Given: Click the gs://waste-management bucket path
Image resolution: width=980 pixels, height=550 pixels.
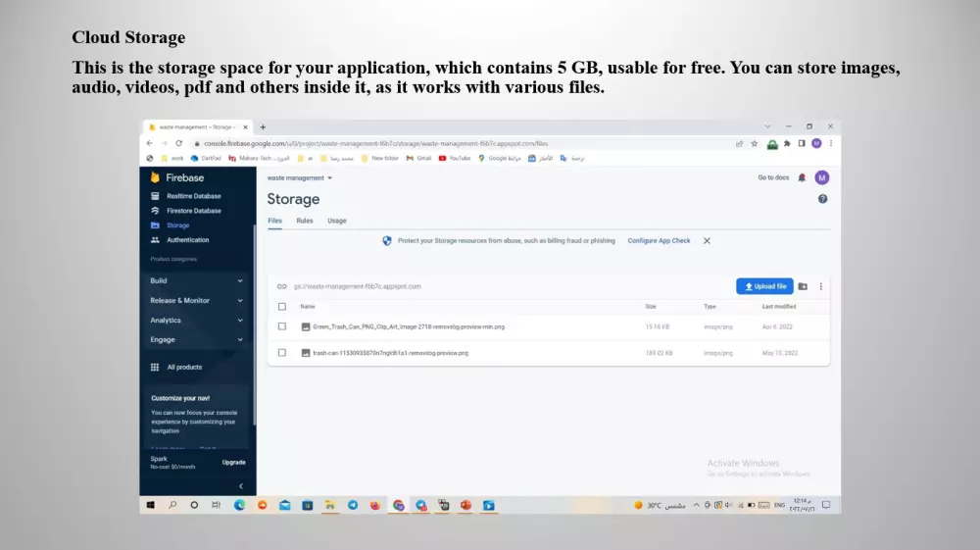Looking at the screenshot, I should point(357,286).
